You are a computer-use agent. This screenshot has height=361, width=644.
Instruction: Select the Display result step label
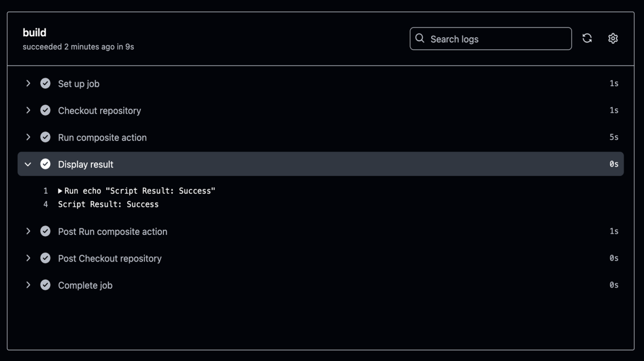point(85,165)
